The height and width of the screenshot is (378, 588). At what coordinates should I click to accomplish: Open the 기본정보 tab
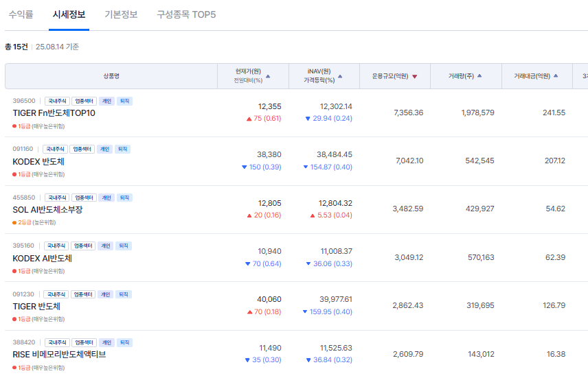[121, 14]
